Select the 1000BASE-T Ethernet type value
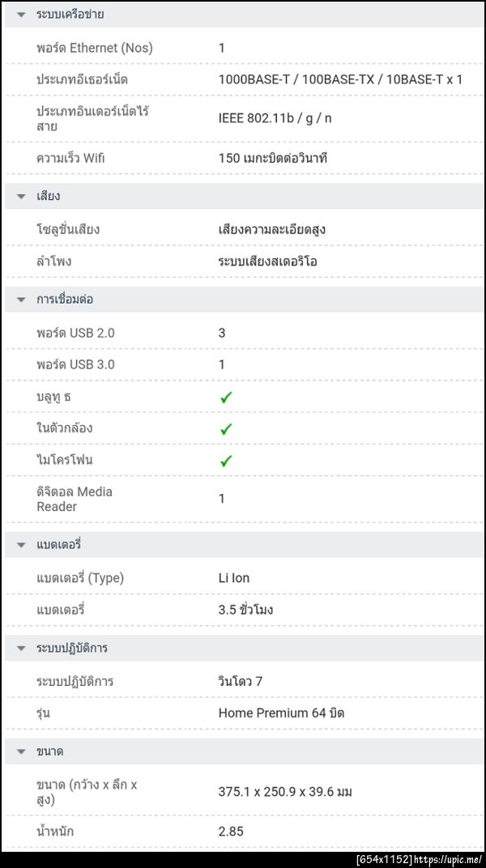 coord(340,79)
